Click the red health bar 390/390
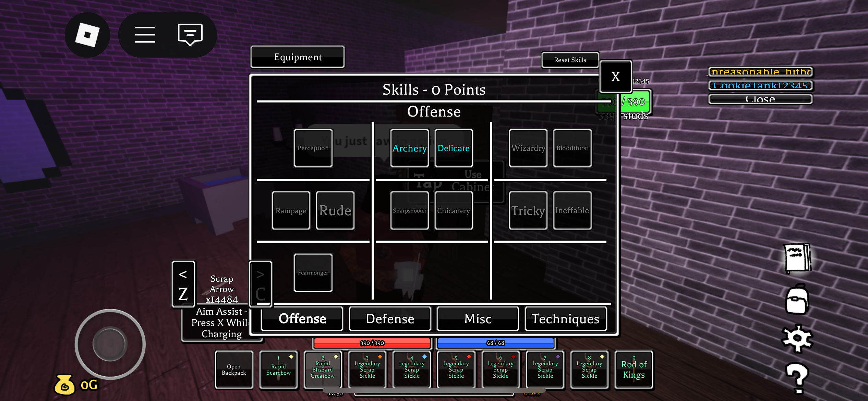The height and width of the screenshot is (401, 868). point(372,343)
